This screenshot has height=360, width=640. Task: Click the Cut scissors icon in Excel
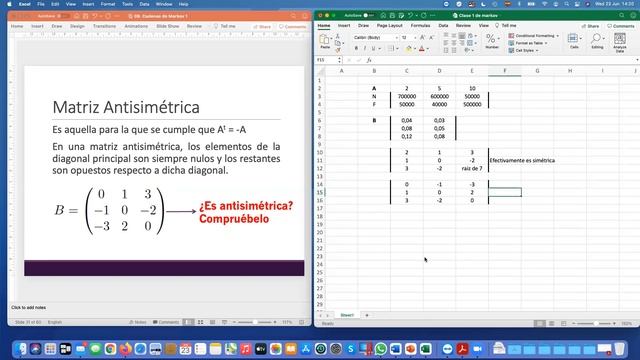click(338, 36)
